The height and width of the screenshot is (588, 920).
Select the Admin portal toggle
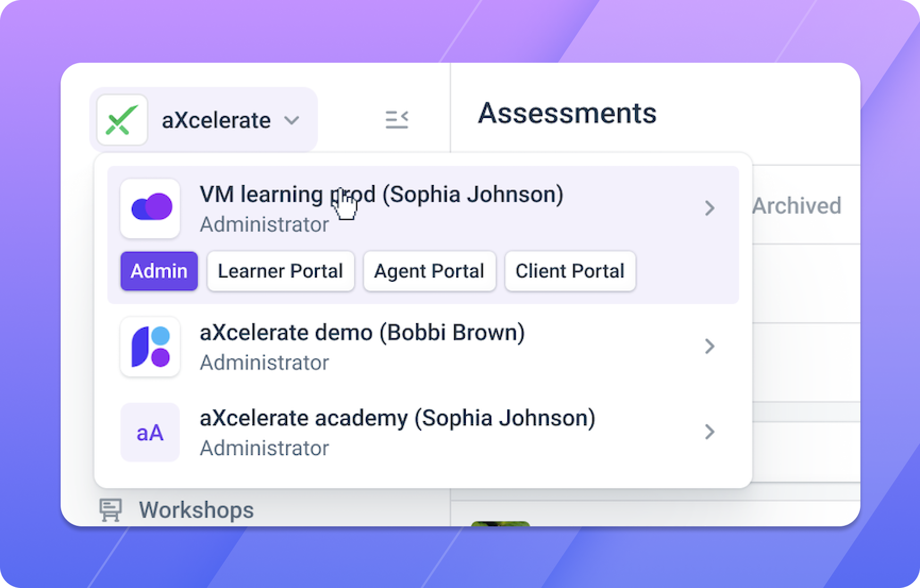(x=158, y=271)
